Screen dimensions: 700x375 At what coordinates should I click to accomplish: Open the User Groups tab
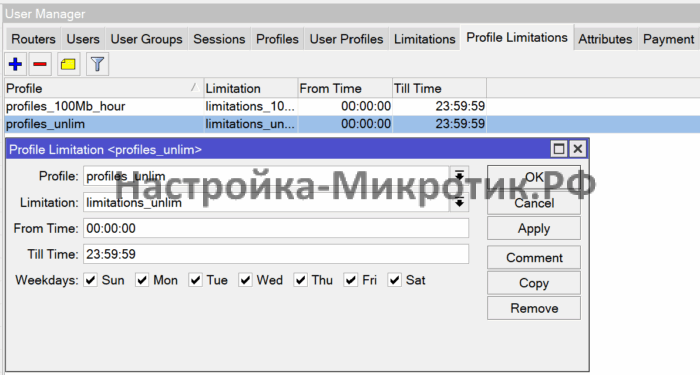pyautogui.click(x=146, y=39)
